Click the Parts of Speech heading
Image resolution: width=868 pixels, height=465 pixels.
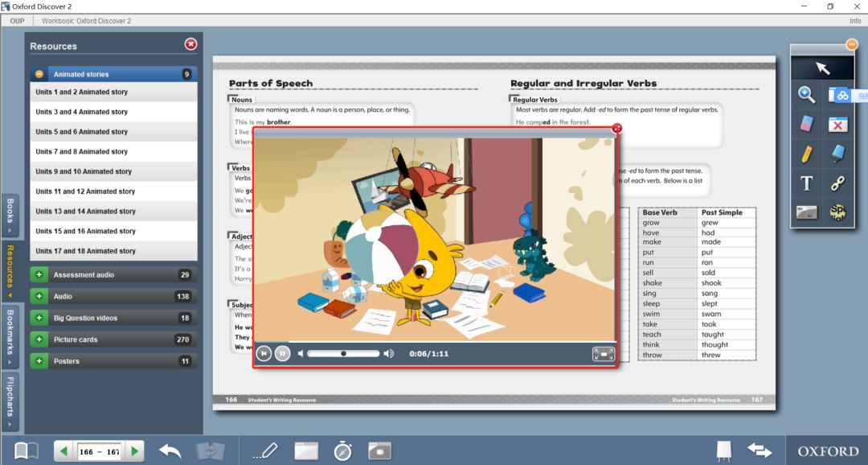271,83
